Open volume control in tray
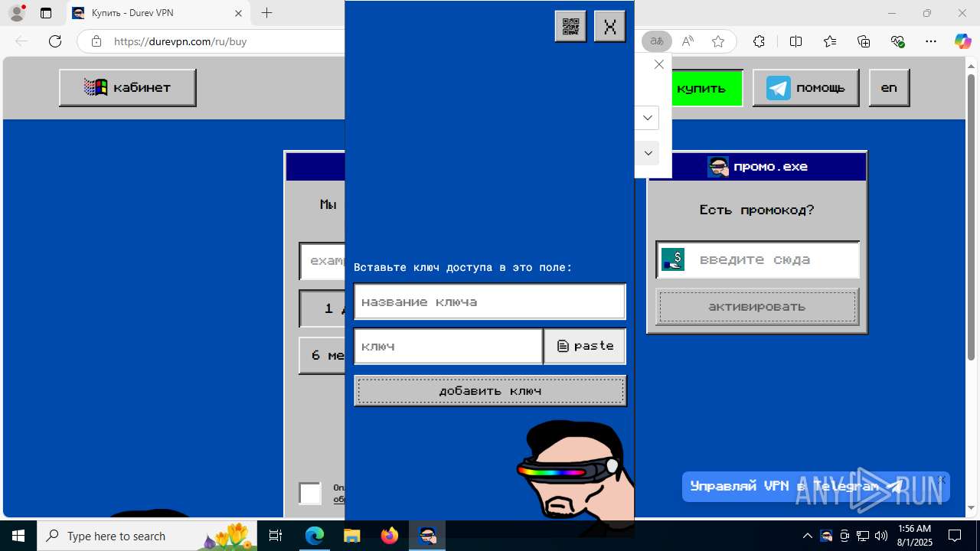The image size is (980, 551). coord(881,536)
